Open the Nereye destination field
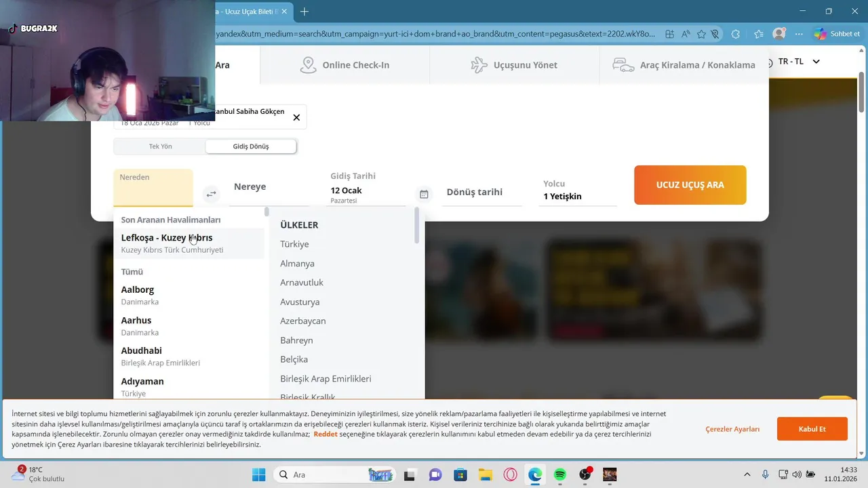Image resolution: width=868 pixels, height=488 pixels. point(269,187)
